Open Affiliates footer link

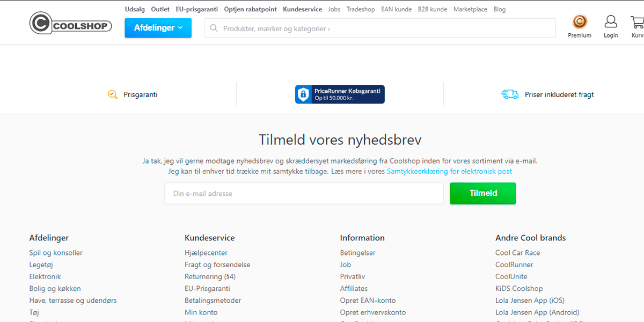(x=354, y=289)
